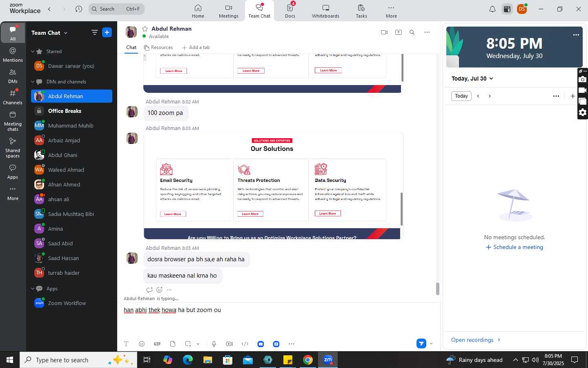Open the Tasks tab
The image size is (588, 368).
click(x=361, y=11)
